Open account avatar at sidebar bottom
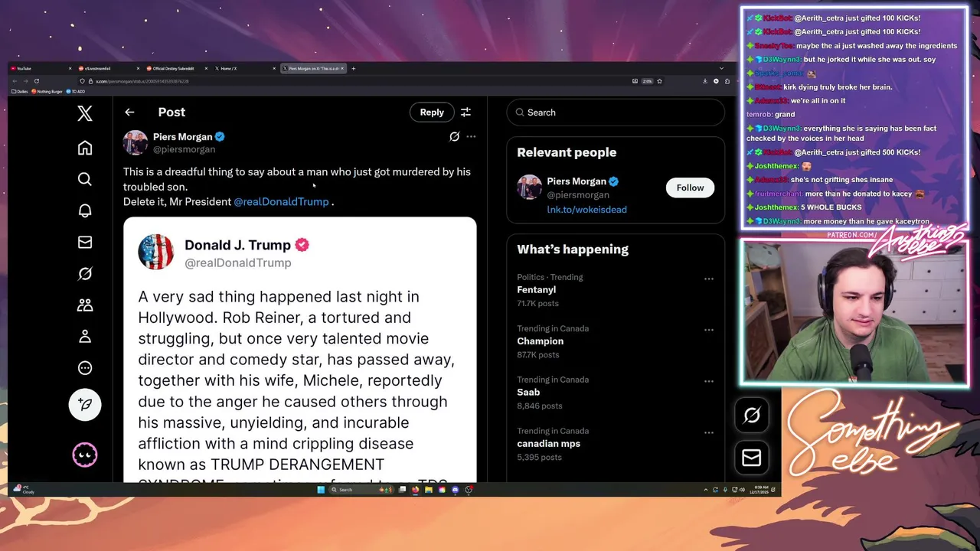This screenshot has width=980, height=551. point(85,455)
